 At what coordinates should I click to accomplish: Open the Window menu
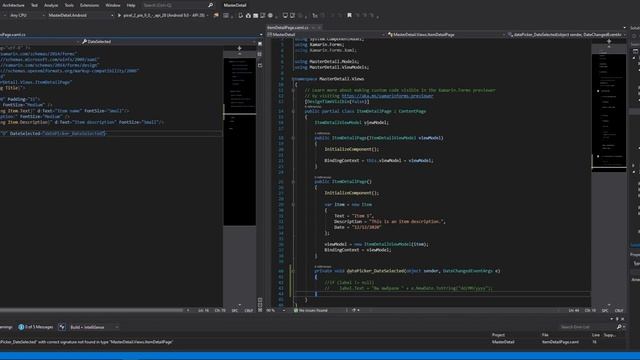[x=113, y=5]
